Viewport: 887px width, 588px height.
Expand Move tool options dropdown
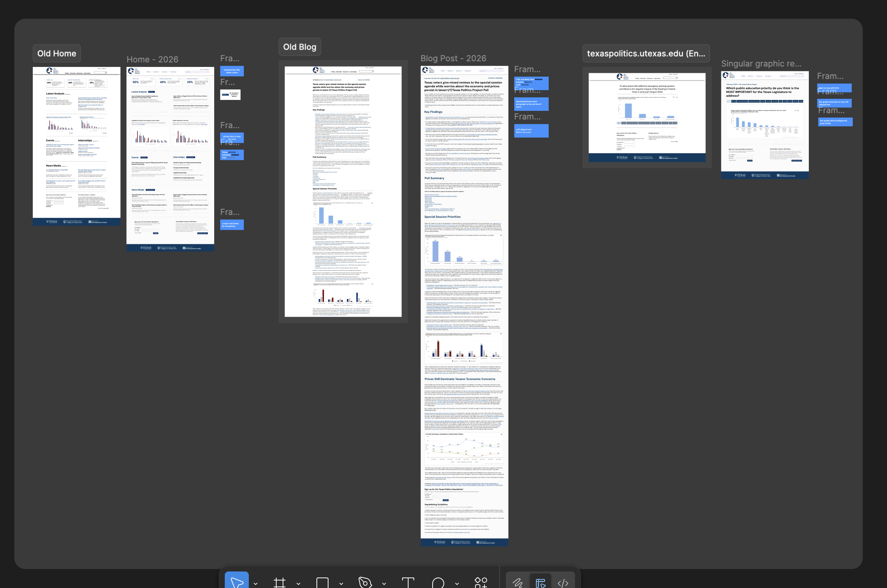[256, 583]
